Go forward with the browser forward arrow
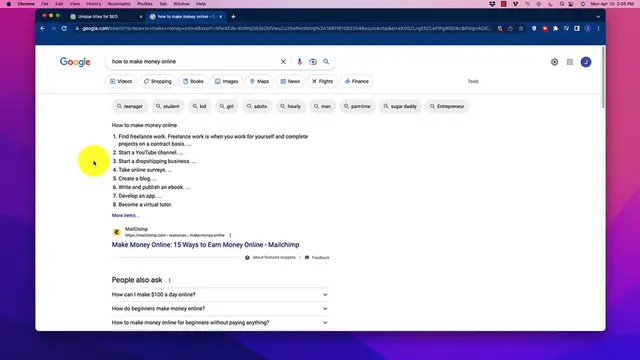640x360 pixels. pos(53,29)
